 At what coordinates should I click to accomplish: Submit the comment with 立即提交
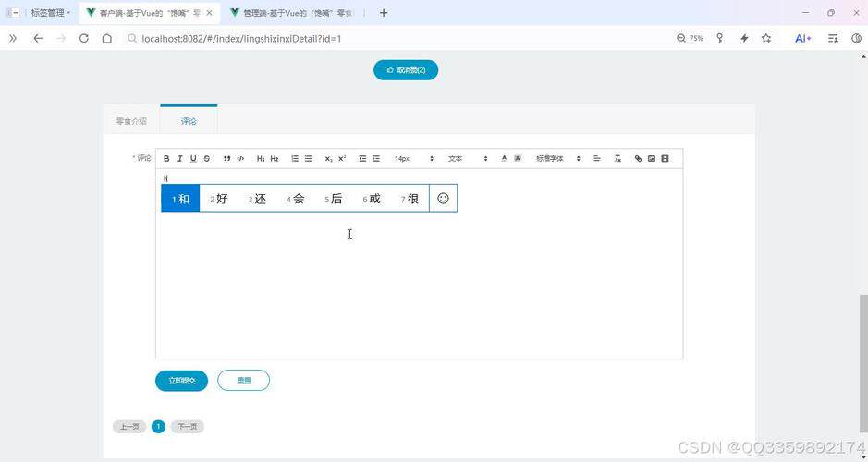181,381
